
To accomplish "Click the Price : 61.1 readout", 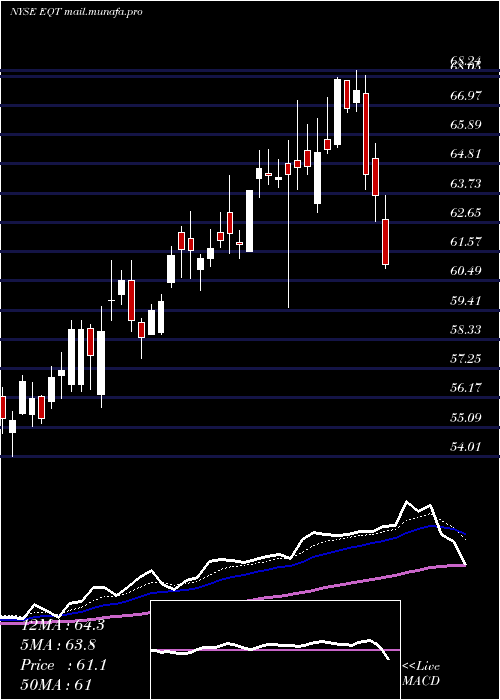I will click(x=64, y=666).
